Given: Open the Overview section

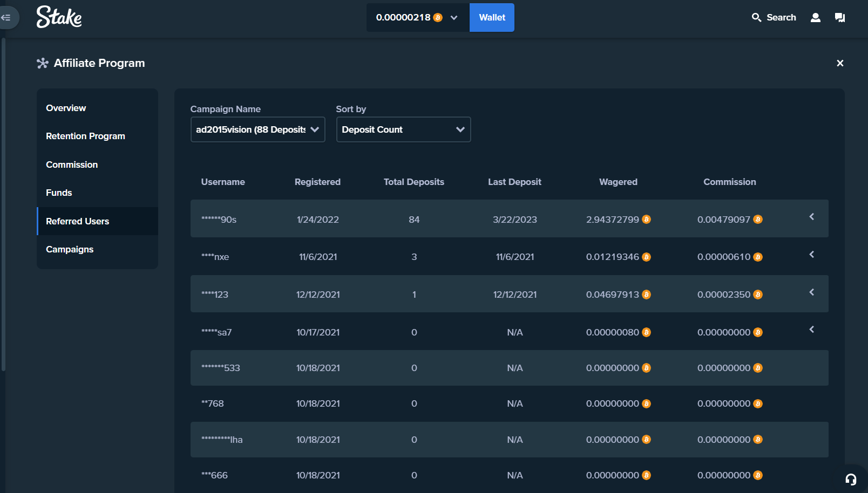Looking at the screenshot, I should coord(66,108).
